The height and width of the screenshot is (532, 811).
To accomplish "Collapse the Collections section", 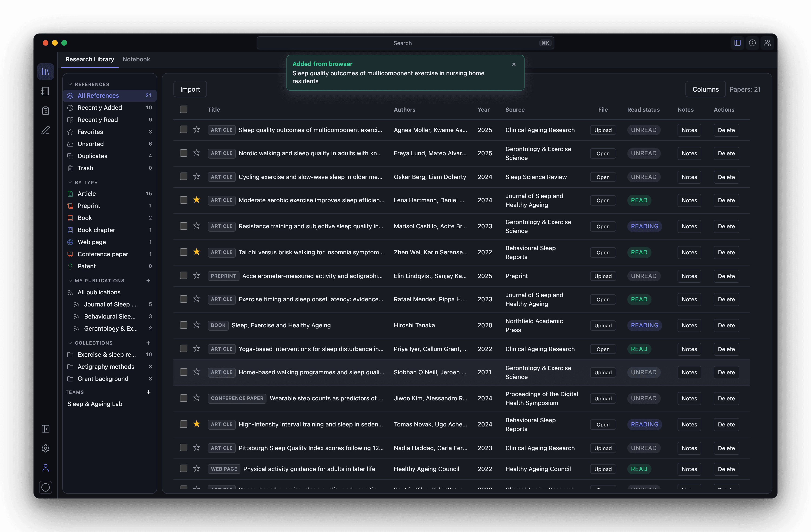I will [70, 343].
